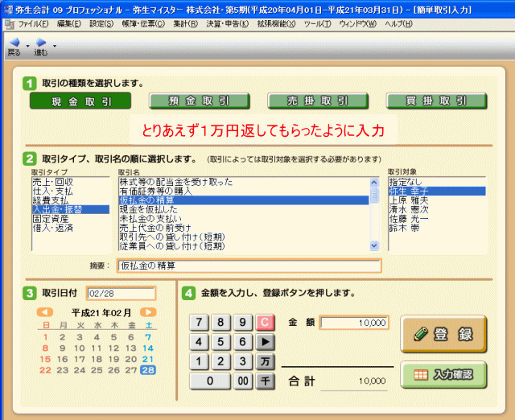Select 売上・回収 in the 取引タイプ list
The width and height of the screenshot is (515, 420).
pyautogui.click(x=71, y=182)
